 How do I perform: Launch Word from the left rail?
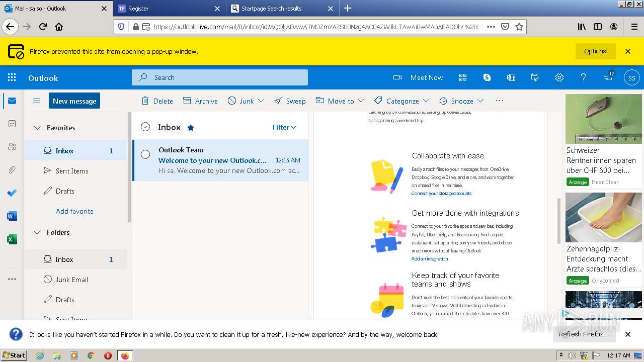[12, 216]
